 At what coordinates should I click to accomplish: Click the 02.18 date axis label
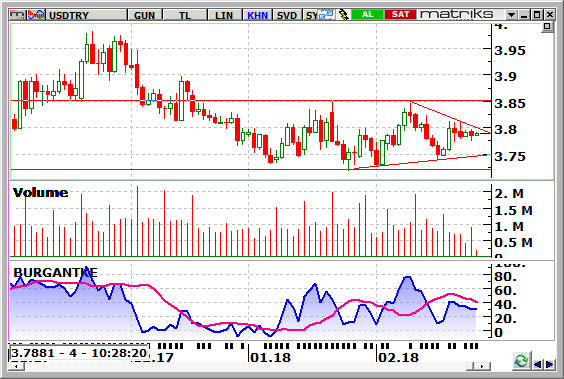(x=399, y=358)
